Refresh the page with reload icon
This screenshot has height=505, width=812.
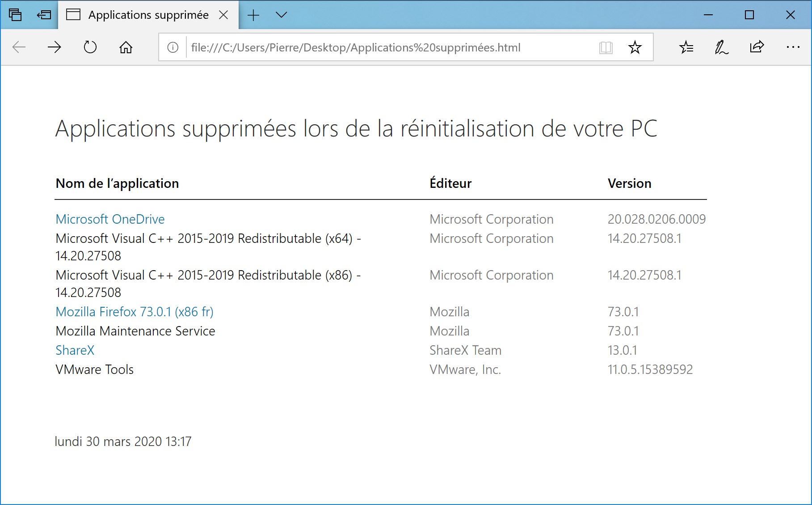click(90, 47)
